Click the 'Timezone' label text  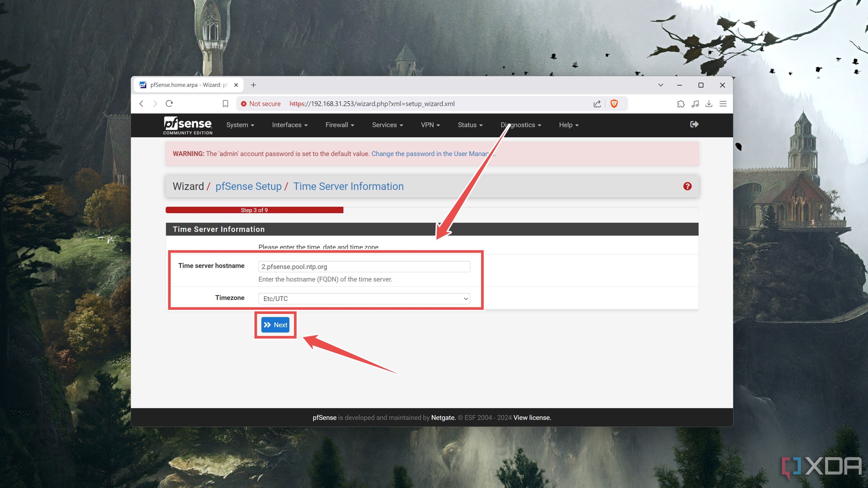[x=230, y=298]
